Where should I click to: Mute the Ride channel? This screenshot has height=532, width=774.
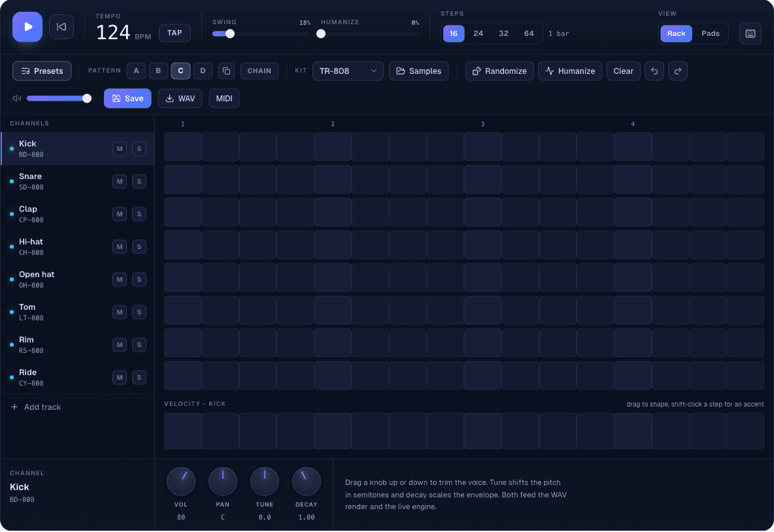120,378
